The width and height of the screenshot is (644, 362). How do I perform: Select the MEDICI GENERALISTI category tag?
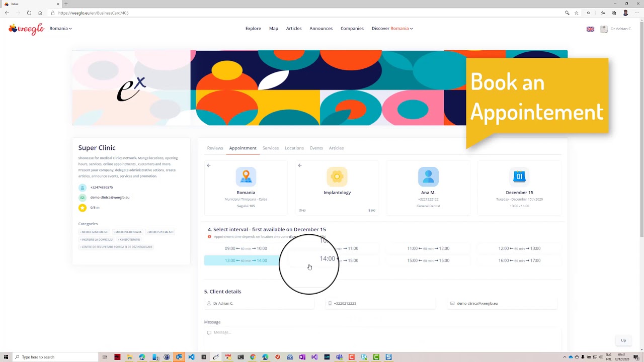94,232
